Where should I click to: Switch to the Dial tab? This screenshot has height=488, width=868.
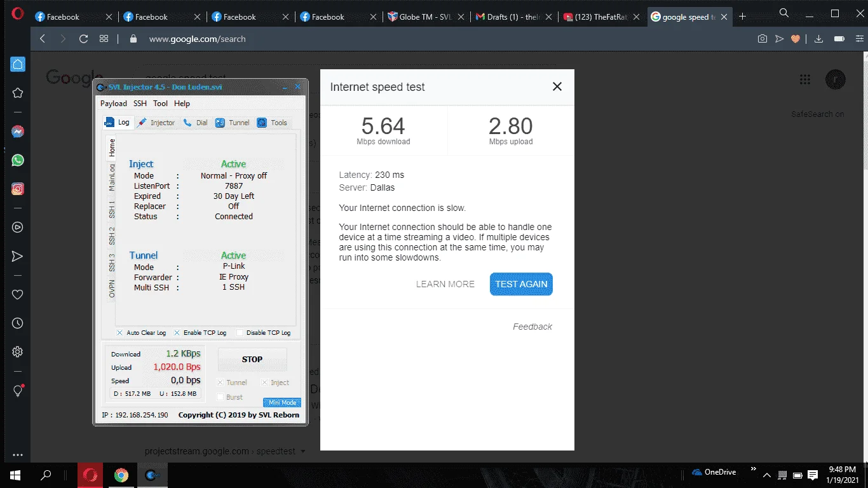(195, 123)
